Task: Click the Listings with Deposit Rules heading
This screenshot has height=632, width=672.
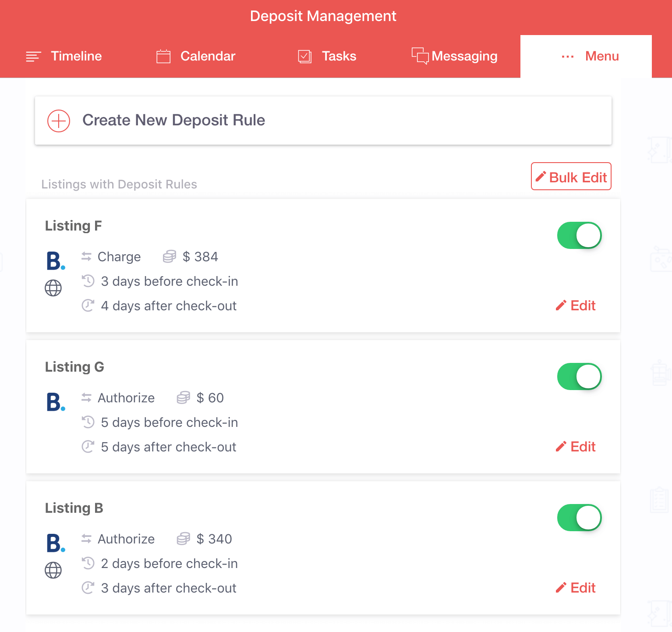Action: click(119, 184)
